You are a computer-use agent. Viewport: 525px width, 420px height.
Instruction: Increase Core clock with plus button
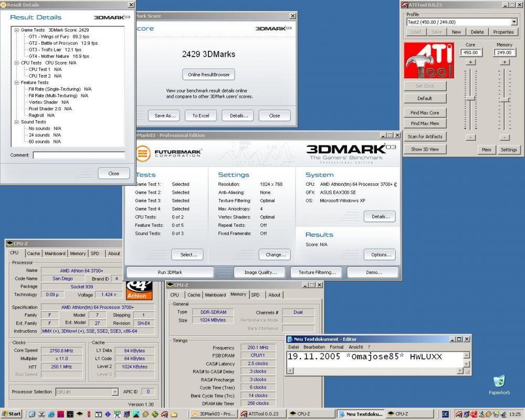pos(470,62)
